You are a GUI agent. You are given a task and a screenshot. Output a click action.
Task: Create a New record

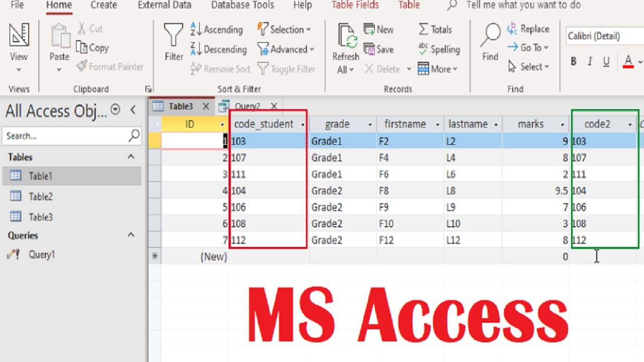click(x=379, y=30)
